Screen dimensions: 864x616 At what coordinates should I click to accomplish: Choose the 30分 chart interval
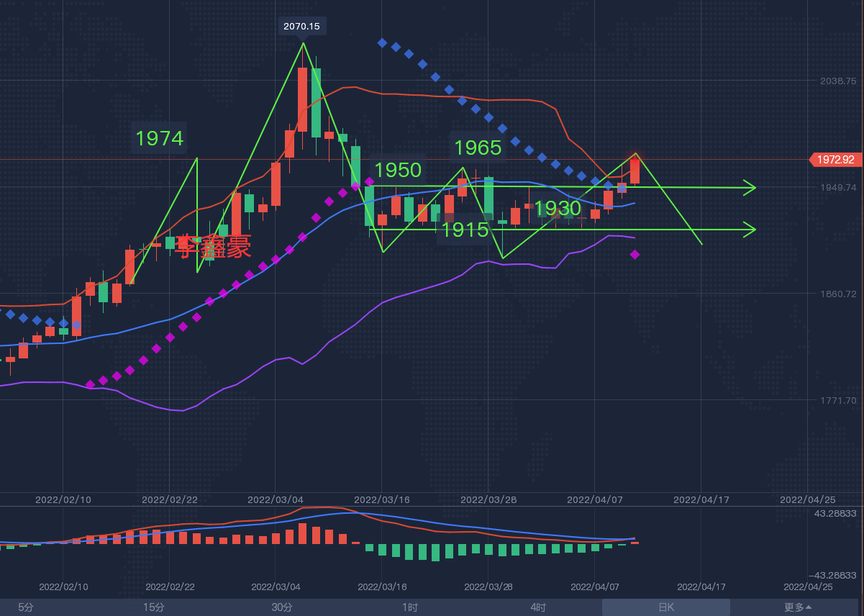pos(281,607)
